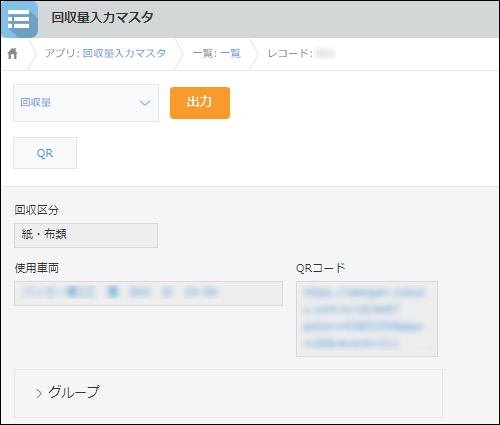
Task: Click the グループ label text
Action: pyautogui.click(x=74, y=392)
